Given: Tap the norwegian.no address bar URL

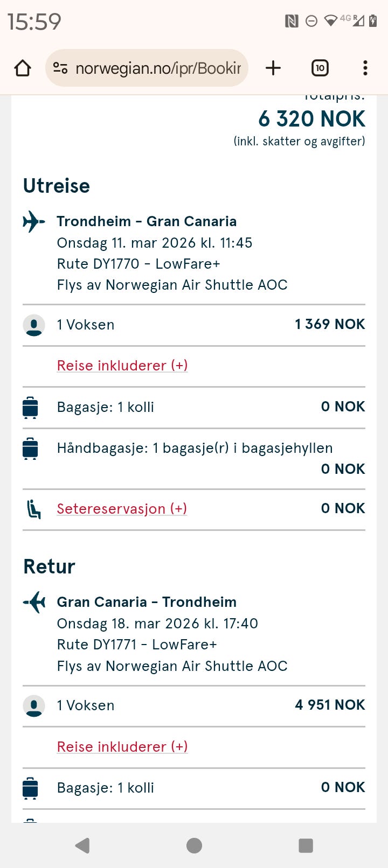Looking at the screenshot, I should (x=158, y=68).
